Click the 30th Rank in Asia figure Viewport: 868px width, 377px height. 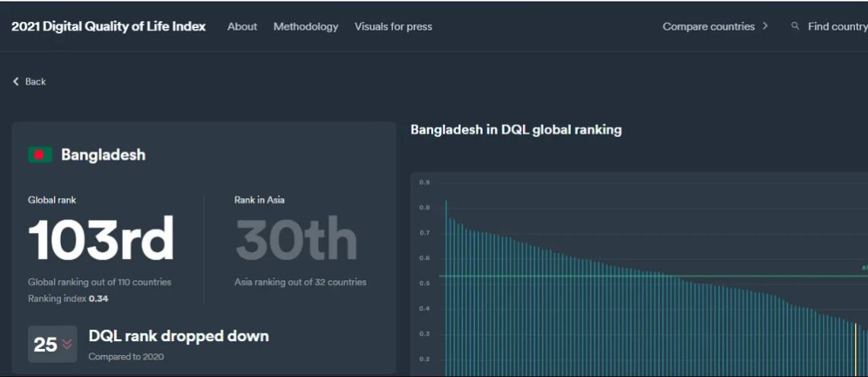296,240
